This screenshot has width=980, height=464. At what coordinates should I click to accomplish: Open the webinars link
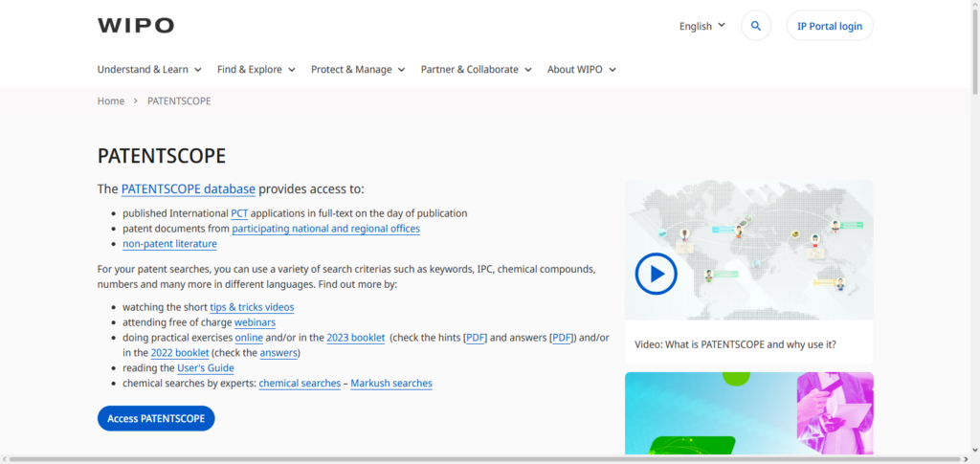click(x=255, y=322)
